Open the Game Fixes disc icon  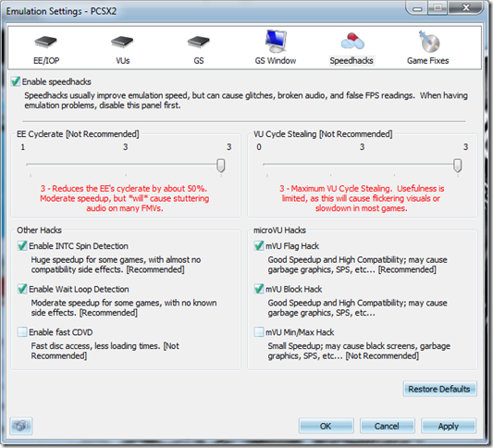428,42
